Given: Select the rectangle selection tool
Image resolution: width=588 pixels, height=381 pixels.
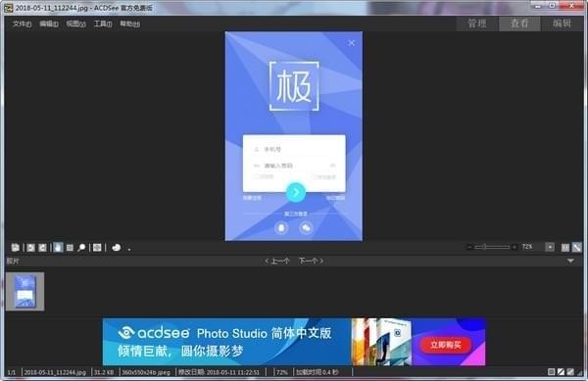Looking at the screenshot, I should pyautogui.click(x=70, y=248).
